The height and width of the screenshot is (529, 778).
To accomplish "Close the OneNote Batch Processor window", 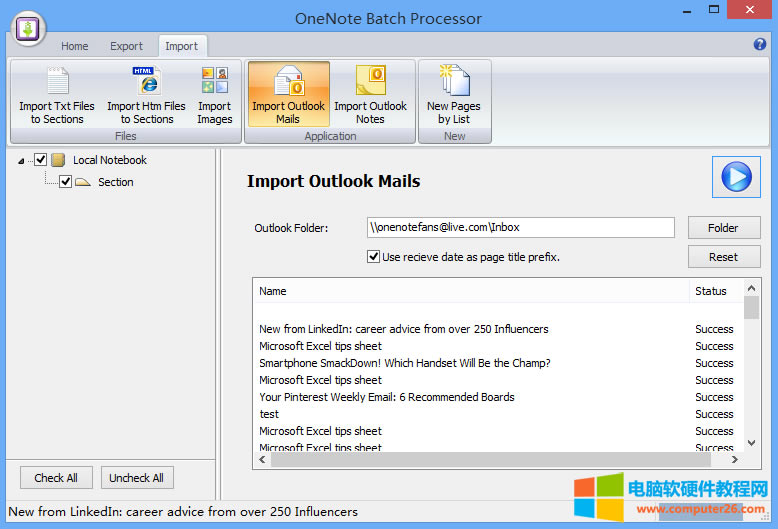I will tap(749, 9).
